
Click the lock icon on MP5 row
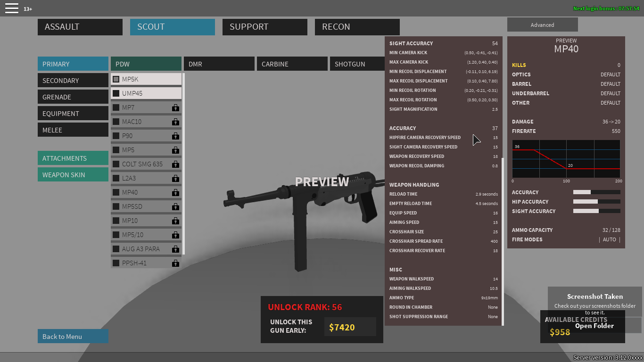pyautogui.click(x=175, y=150)
